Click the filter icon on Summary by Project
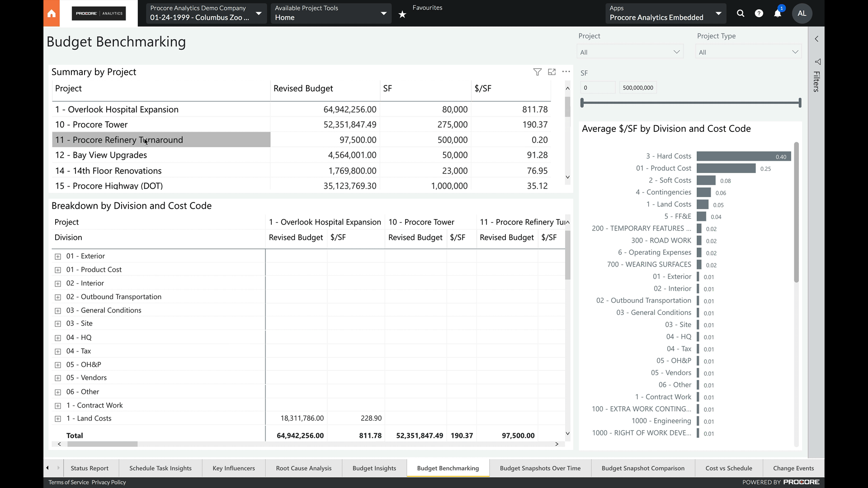Screen dimensions: 868x488 [537, 72]
